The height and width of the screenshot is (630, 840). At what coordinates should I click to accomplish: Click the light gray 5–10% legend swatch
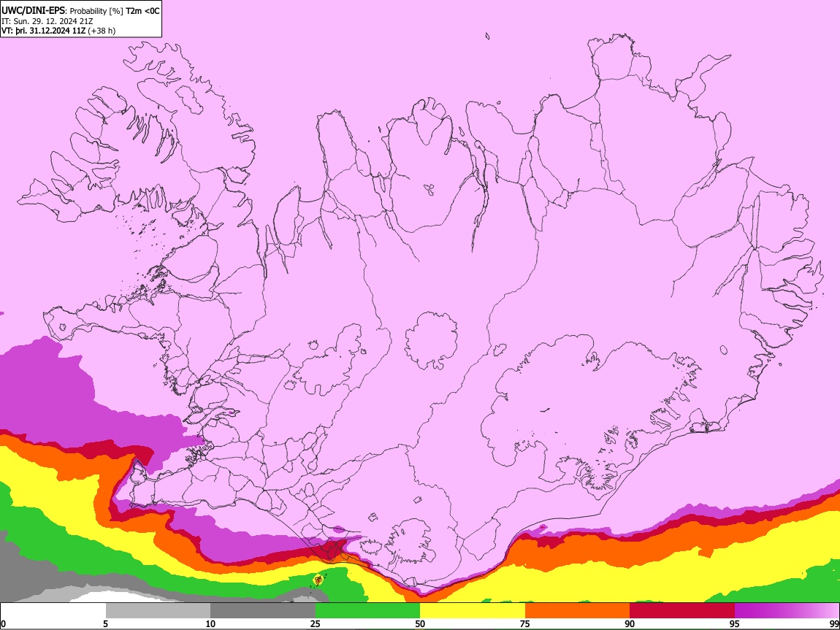pos(158,611)
